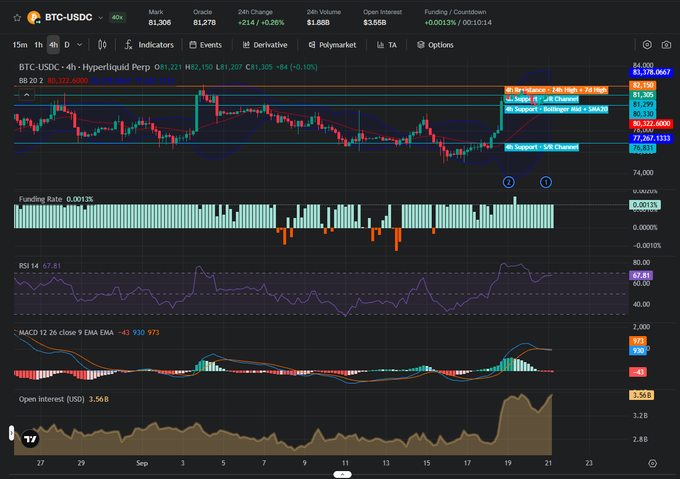Click the 930 MACD value tag
680x479 pixels.
(638, 351)
